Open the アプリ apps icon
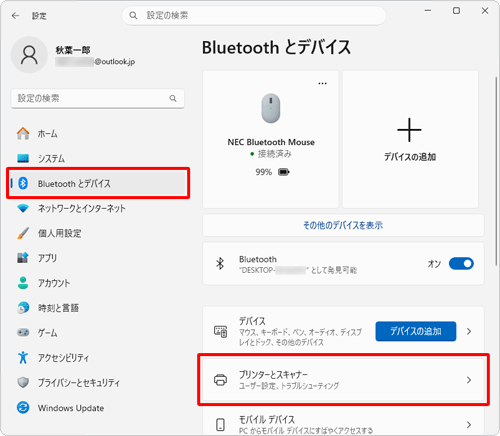Image resolution: width=500 pixels, height=436 pixels. point(23,258)
